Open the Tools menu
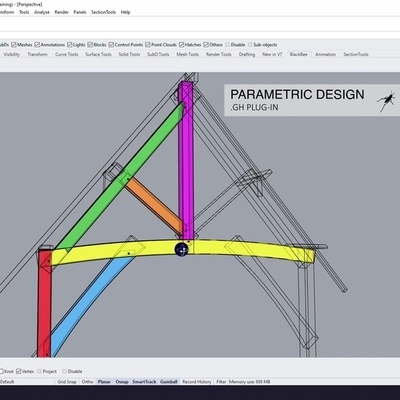Viewport: 400px width, 400px height. coord(24,12)
